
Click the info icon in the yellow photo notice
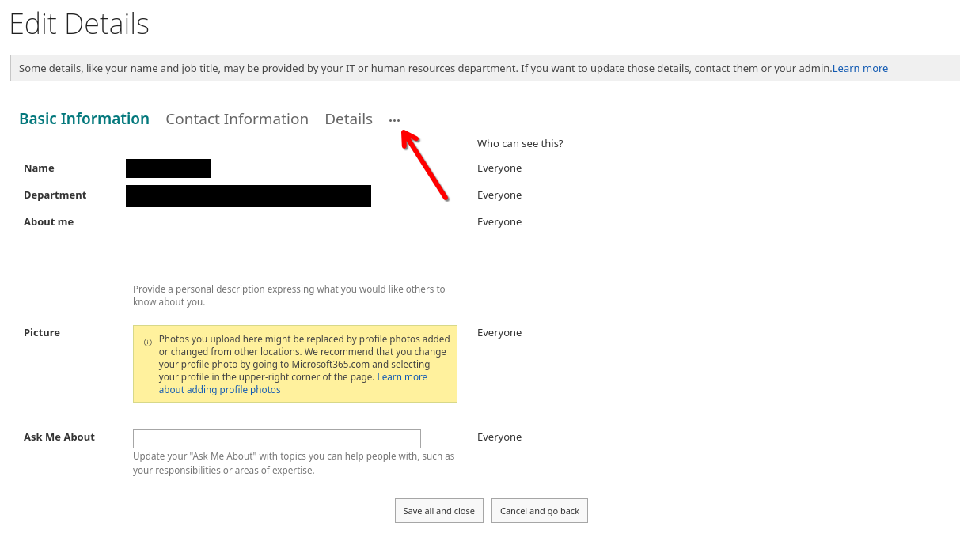[x=147, y=342]
